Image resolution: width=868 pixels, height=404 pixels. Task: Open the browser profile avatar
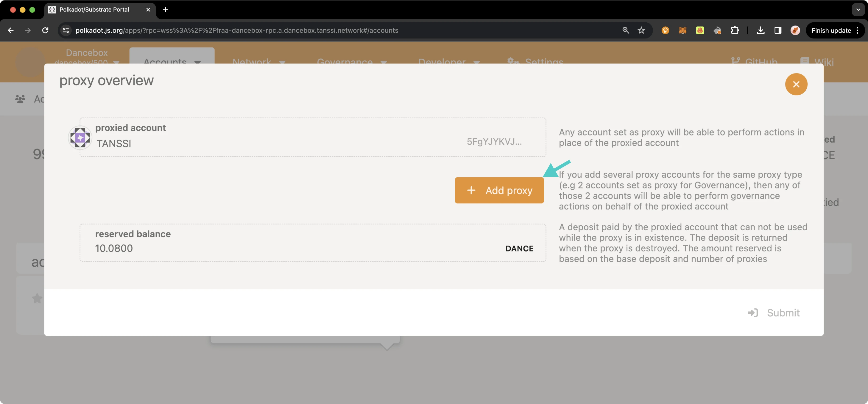795,30
